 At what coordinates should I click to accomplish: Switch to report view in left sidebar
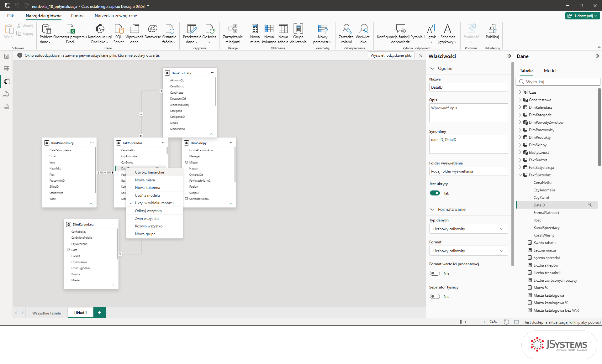point(7,56)
